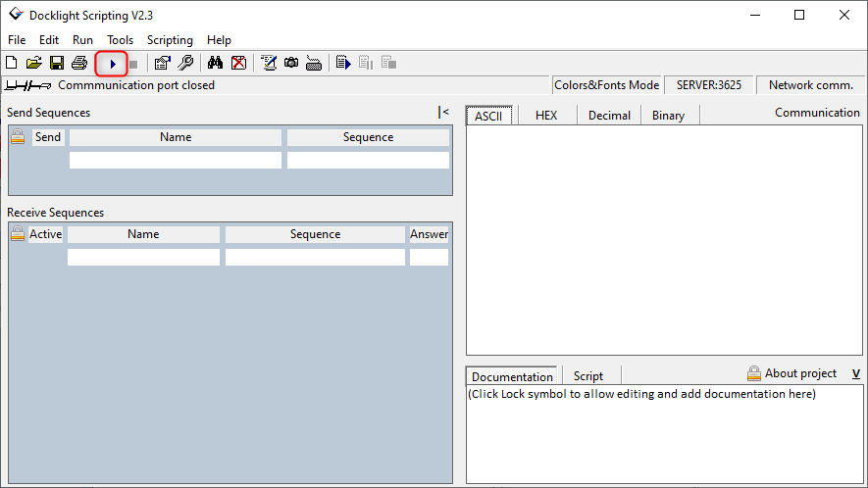Click empty Name cell in Send Sequences
Viewport: 868px width, 488px height.
point(176,160)
